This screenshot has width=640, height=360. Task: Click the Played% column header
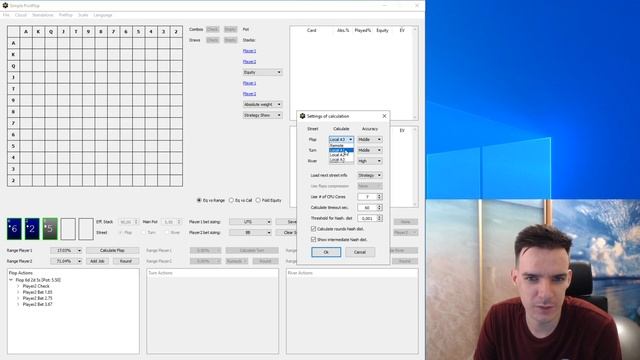click(362, 30)
